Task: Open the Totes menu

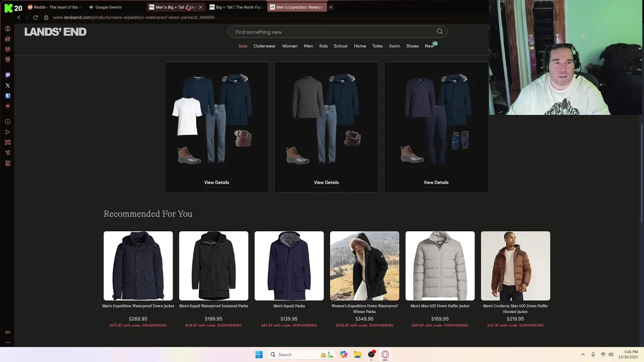Action: (377, 46)
